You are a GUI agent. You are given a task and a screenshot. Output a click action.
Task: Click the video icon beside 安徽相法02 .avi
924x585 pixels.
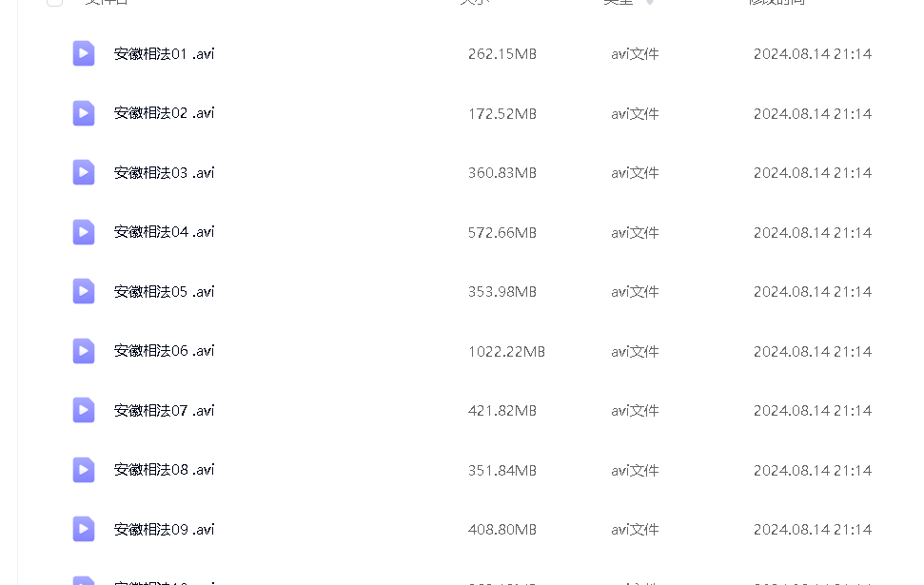(x=84, y=113)
